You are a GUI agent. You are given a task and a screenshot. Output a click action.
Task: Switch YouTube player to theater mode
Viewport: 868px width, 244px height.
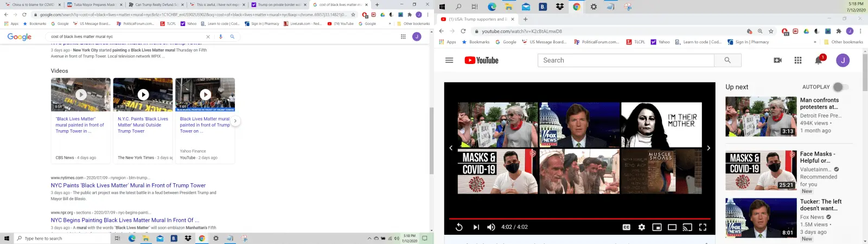tap(672, 227)
